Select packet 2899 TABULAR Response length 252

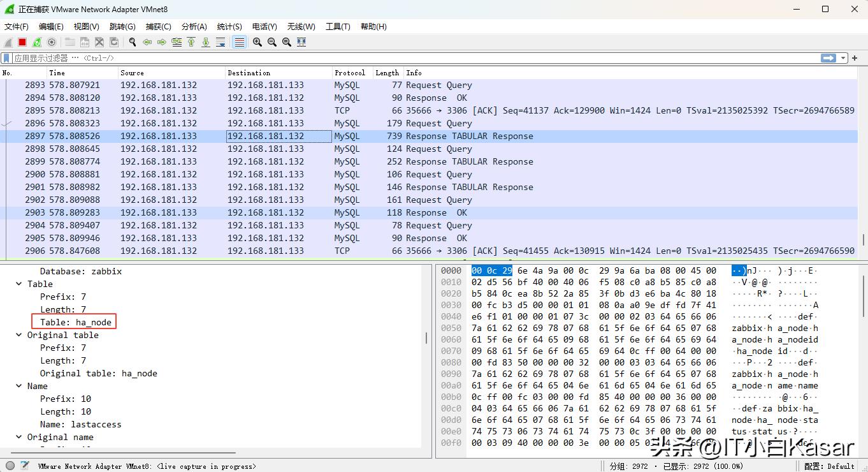tap(429, 161)
